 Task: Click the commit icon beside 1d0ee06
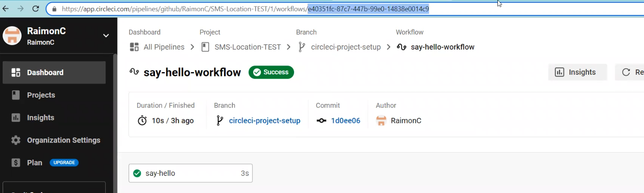click(321, 120)
